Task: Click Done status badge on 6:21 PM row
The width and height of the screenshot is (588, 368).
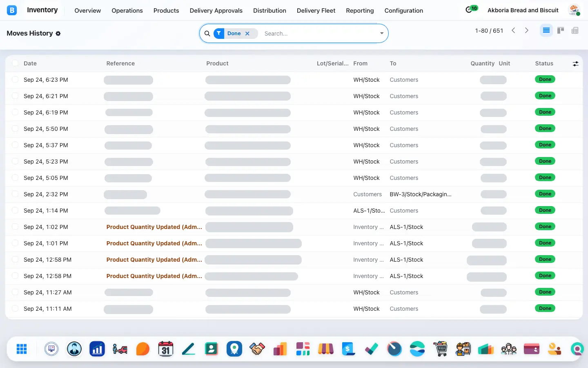Action: (x=545, y=96)
